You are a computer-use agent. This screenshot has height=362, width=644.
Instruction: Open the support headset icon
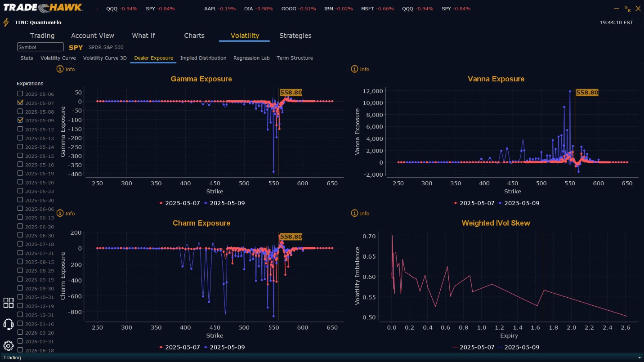tap(8, 324)
